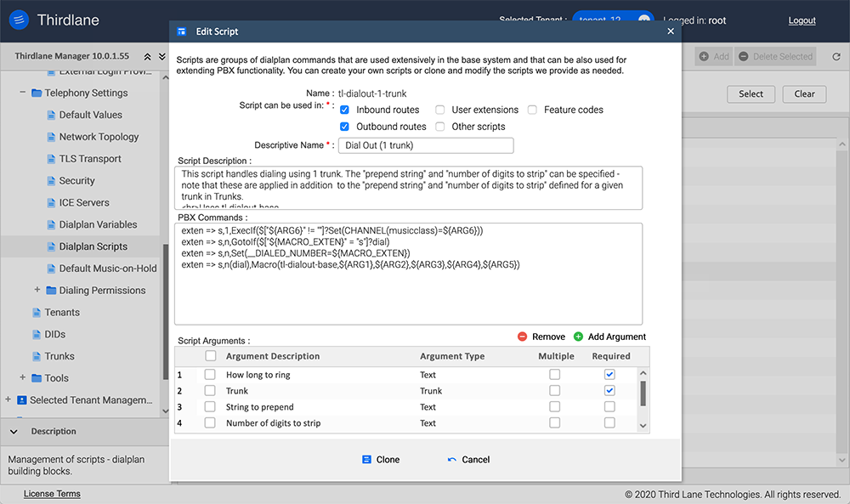This screenshot has height=504, width=850.
Task: Uncheck Required for the Trunk argument
Action: pyautogui.click(x=609, y=391)
